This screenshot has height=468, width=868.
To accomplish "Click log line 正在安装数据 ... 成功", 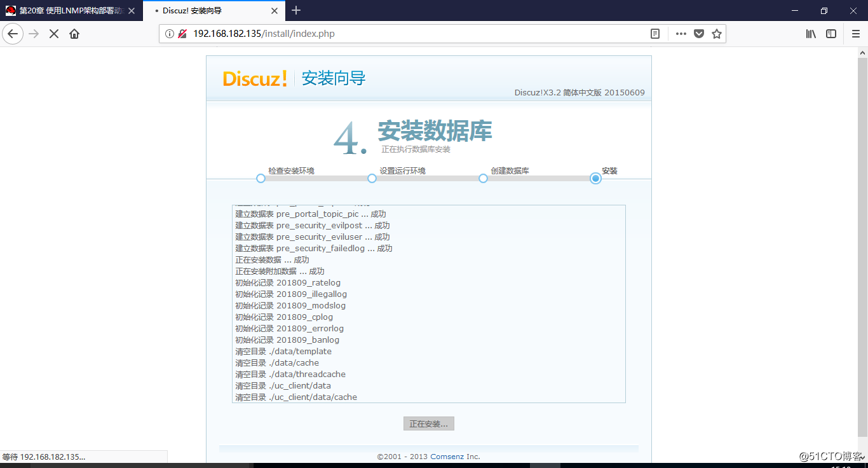I will click(272, 260).
